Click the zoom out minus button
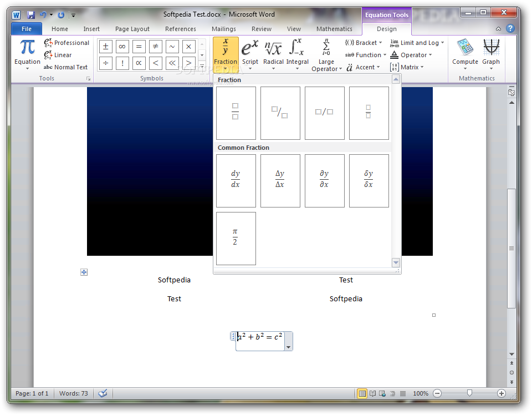 pos(437,393)
